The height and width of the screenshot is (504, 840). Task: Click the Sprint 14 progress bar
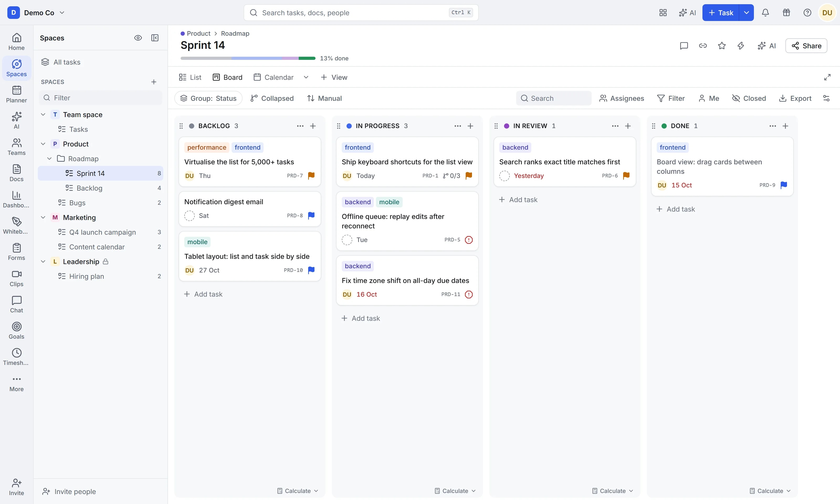tap(248, 58)
